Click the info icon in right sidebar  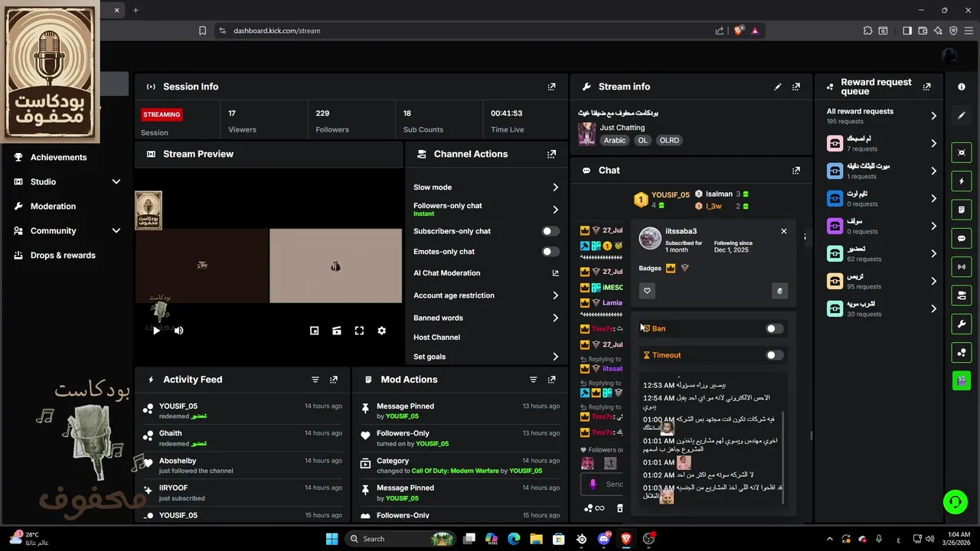(962, 86)
